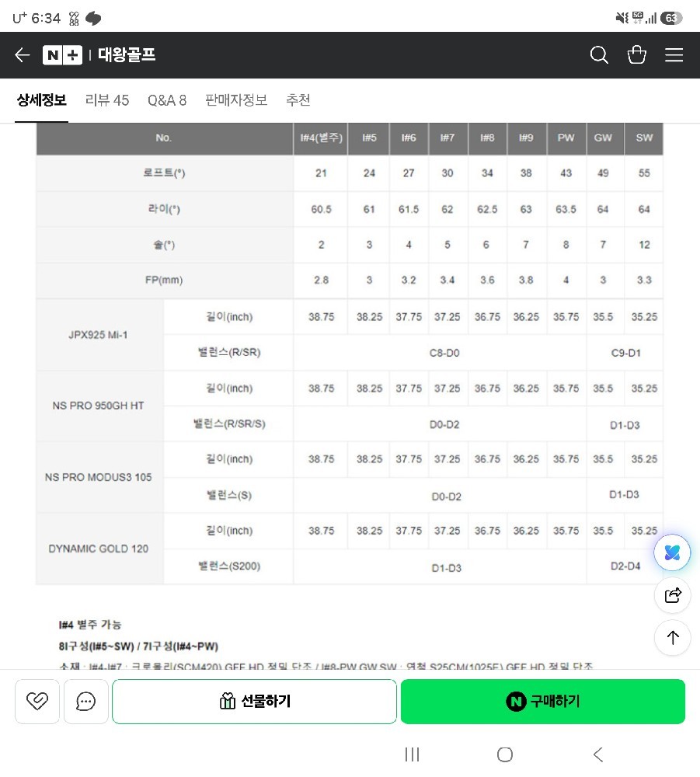Open the 추천 tab
Screen dimensions: 700x777
point(298,100)
